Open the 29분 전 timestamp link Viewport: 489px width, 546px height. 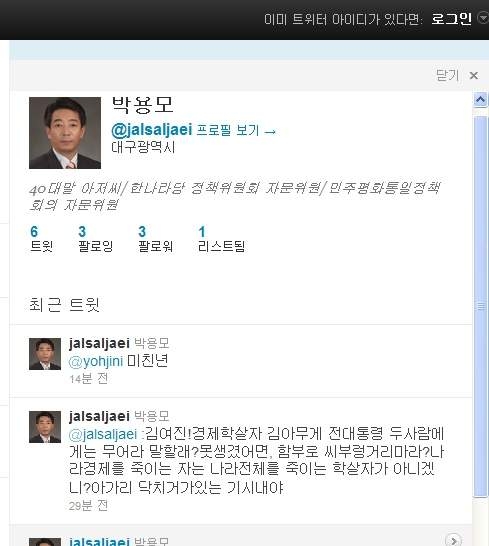(88, 506)
